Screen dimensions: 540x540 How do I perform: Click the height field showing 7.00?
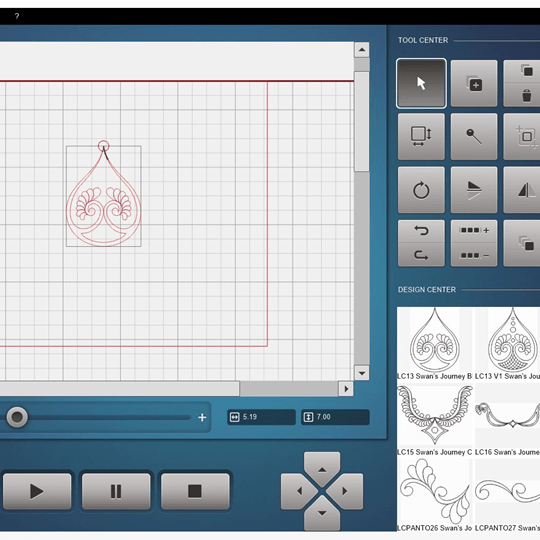tap(335, 417)
